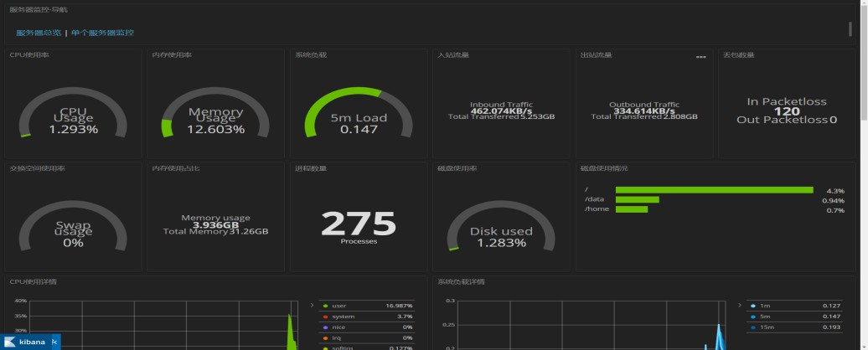Click the 0.94% /data disk value
The image size is (868, 350).
833,201
